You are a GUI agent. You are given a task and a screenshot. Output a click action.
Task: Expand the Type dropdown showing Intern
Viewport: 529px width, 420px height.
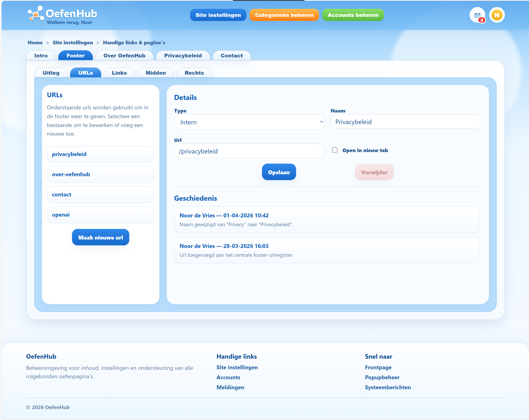[250, 122]
